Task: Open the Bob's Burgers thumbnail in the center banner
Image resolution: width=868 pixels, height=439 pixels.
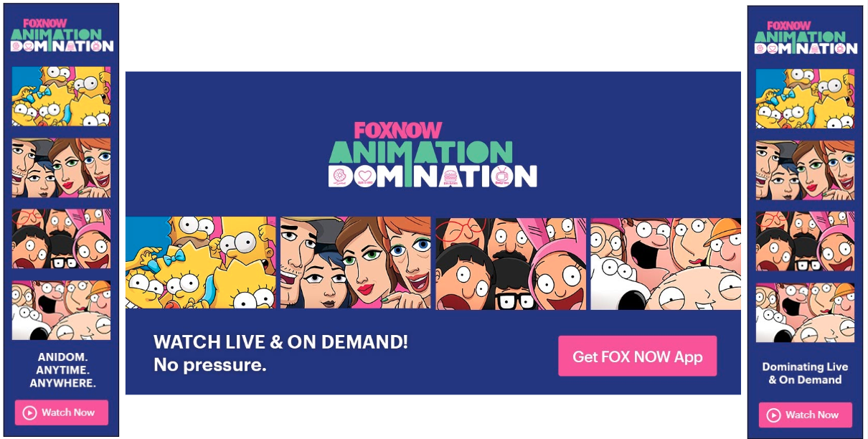Action: pyautogui.click(x=511, y=263)
